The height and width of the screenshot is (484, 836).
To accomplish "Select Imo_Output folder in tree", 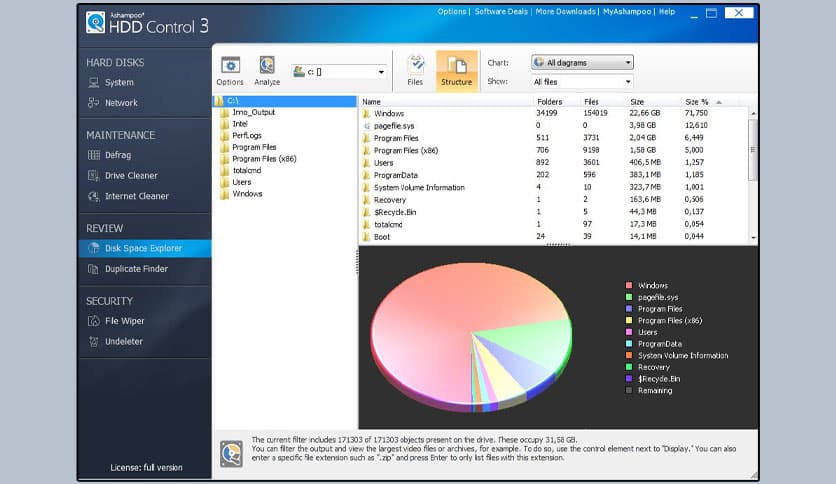I will tap(253, 112).
